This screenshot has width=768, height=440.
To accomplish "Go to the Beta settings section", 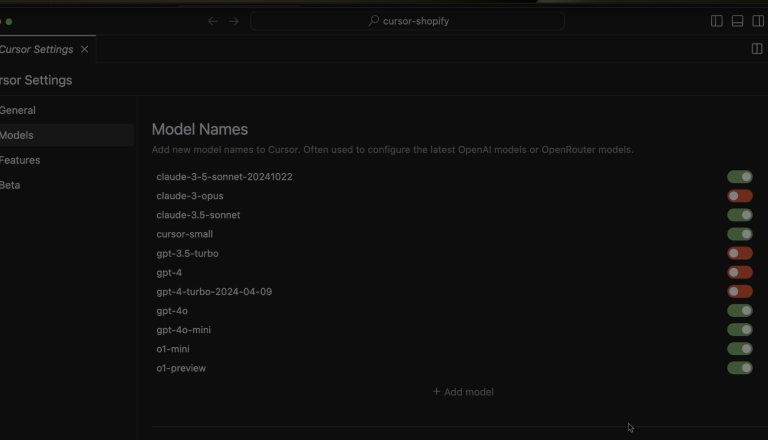I will click(x=10, y=185).
